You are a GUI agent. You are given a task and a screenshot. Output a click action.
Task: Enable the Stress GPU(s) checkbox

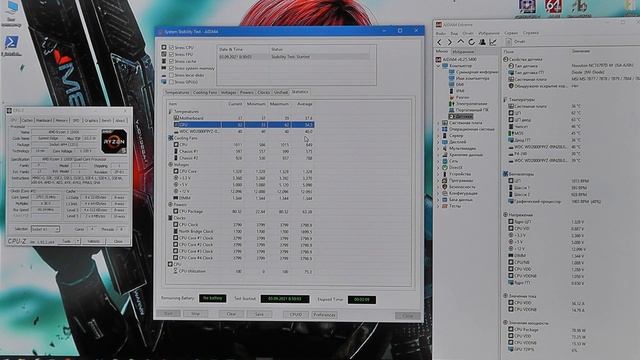[x=171, y=82]
